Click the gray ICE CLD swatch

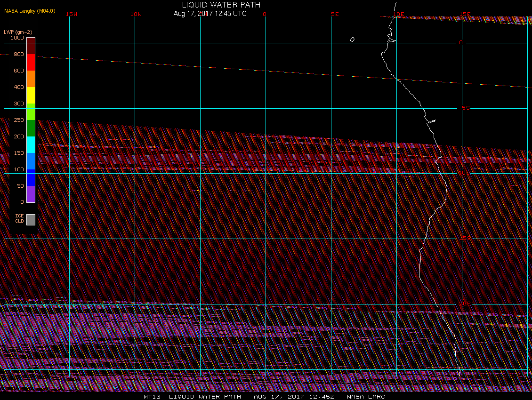pyautogui.click(x=31, y=219)
